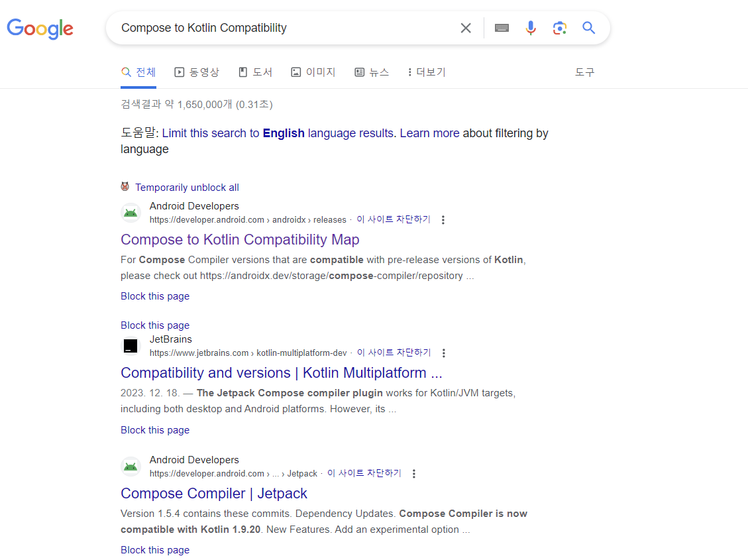The image size is (748, 560).
Task: Click Temporarily unblock all link
Action: coord(187,188)
